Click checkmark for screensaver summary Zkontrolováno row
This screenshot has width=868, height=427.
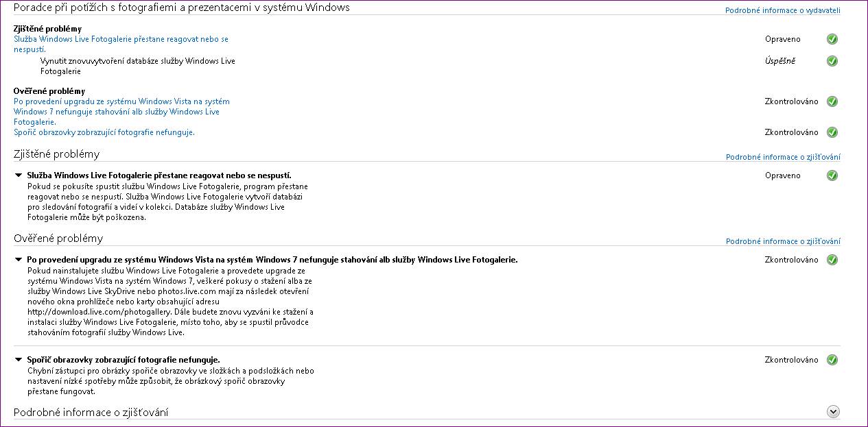[832, 132]
